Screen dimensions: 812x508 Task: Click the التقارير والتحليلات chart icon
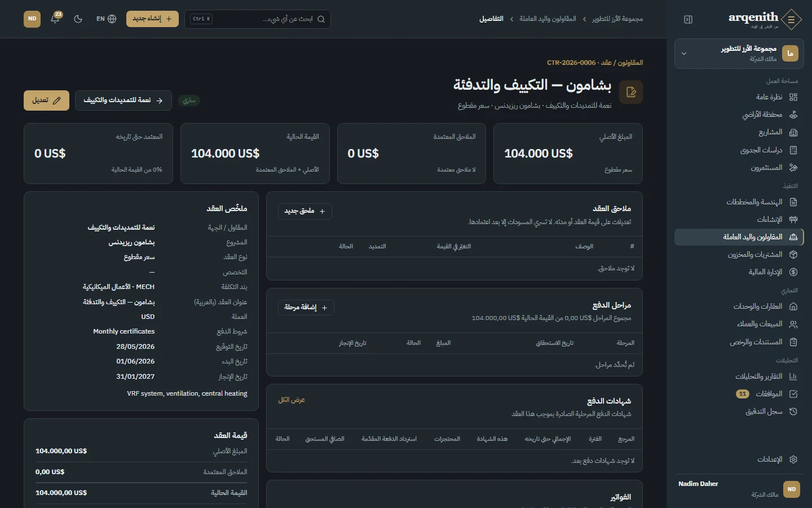pyautogui.click(x=793, y=376)
